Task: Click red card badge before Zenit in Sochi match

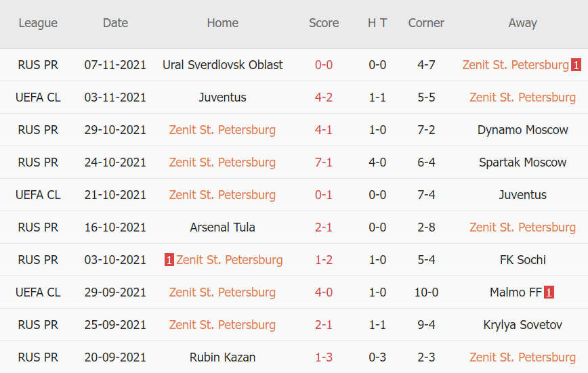Action: click(169, 260)
